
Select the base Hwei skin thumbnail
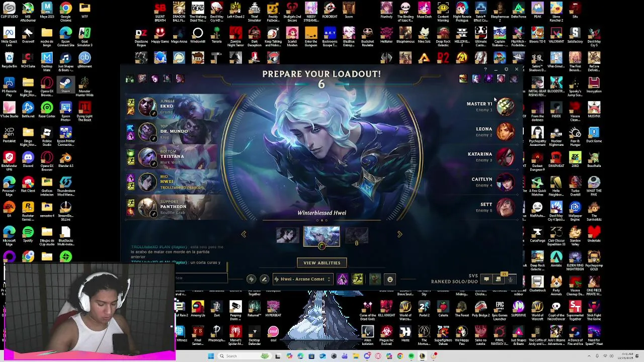[x=287, y=235]
